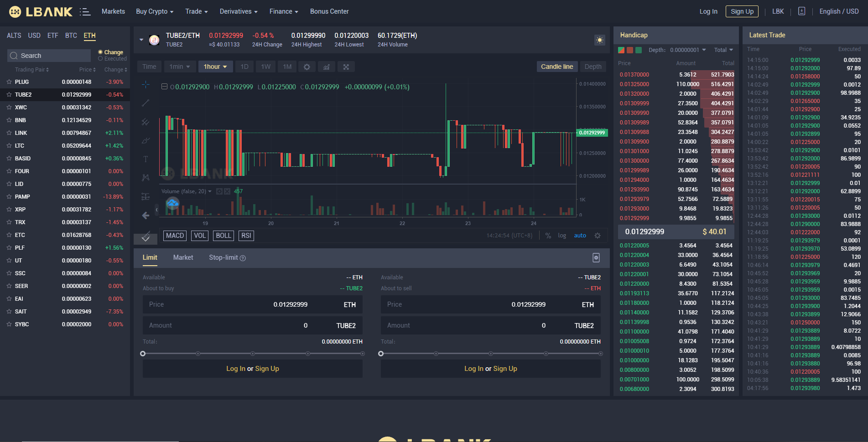This screenshot has width=868, height=442.
Task: Open the hamburger list menu icon
Action: 85,12
